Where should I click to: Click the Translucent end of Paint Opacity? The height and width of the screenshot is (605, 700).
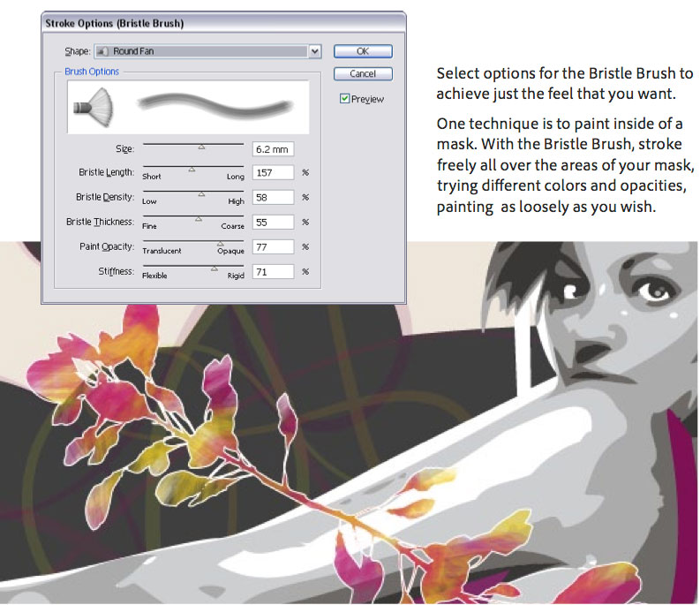coord(162,251)
